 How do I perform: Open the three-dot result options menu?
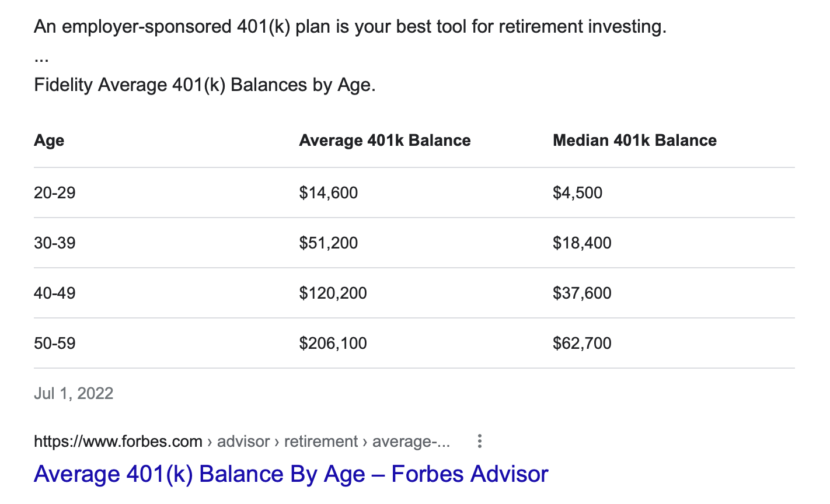click(479, 442)
